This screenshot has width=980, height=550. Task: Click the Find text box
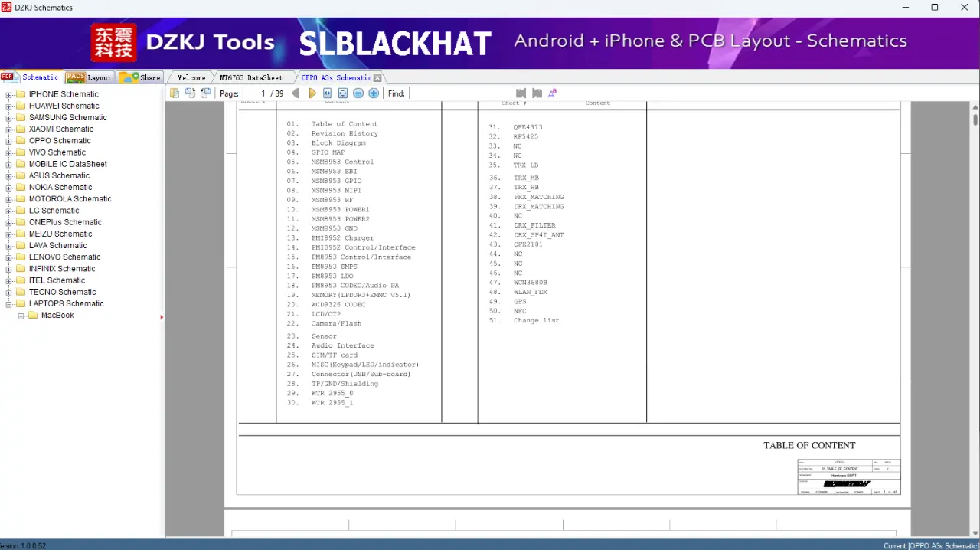click(460, 93)
